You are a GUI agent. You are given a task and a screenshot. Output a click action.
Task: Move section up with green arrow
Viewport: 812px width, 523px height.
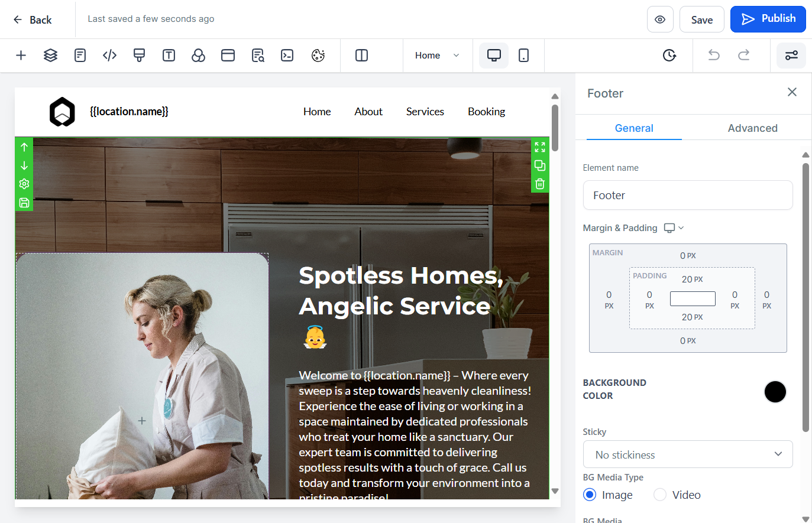[x=24, y=147]
